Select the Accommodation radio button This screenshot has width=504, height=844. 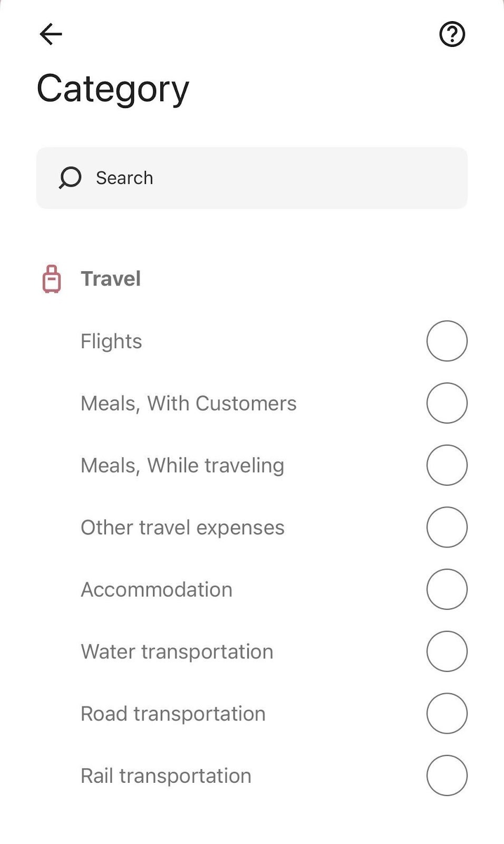click(447, 589)
